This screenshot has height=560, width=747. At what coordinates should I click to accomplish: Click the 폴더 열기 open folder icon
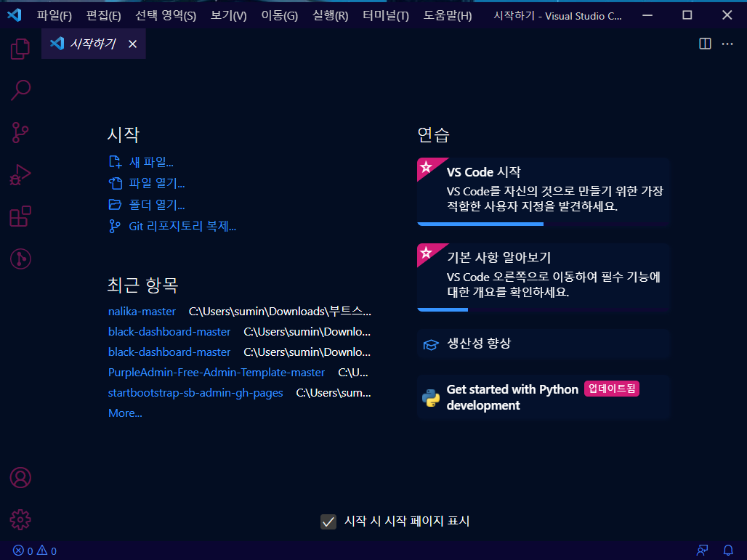(115, 205)
